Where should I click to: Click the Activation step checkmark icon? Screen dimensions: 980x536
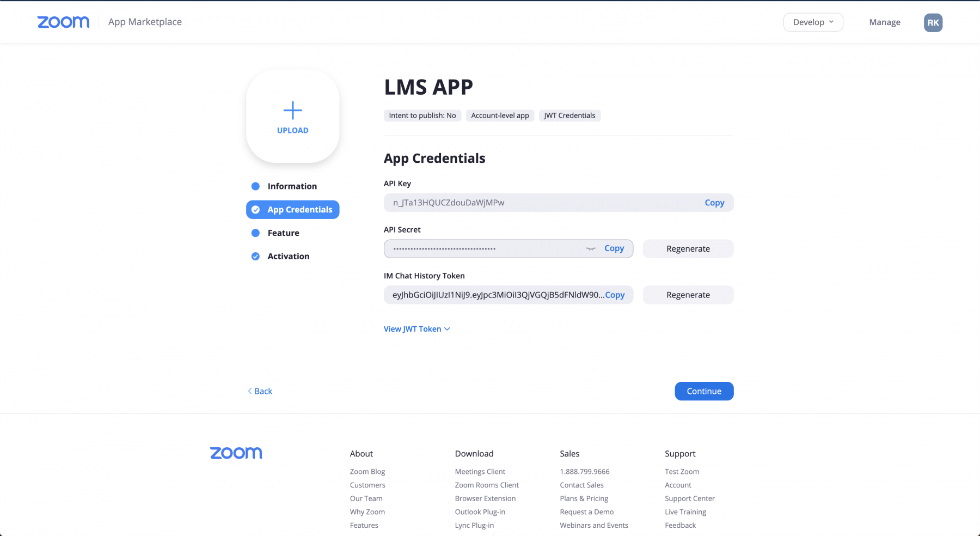[255, 257]
